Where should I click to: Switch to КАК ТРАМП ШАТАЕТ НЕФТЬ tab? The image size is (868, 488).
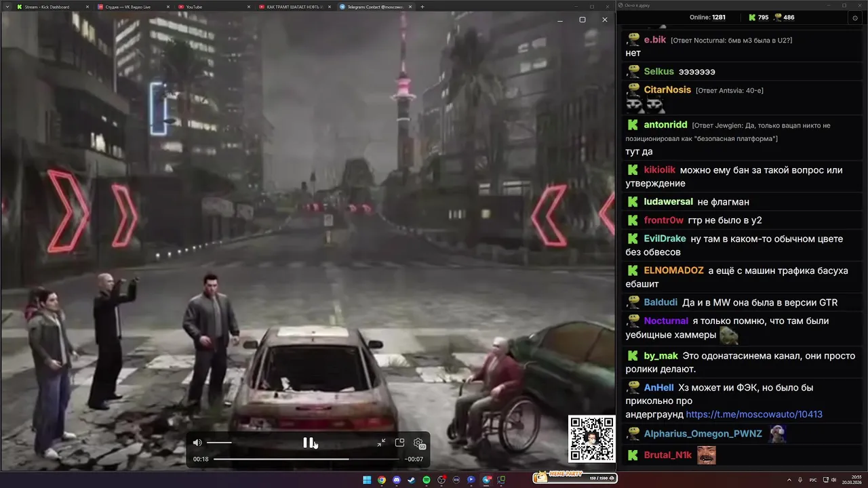tap(294, 7)
